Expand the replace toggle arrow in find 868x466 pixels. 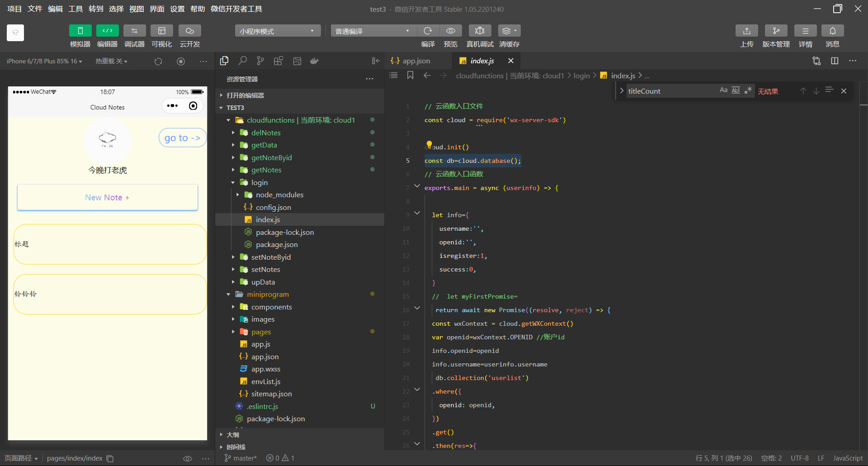pos(622,91)
